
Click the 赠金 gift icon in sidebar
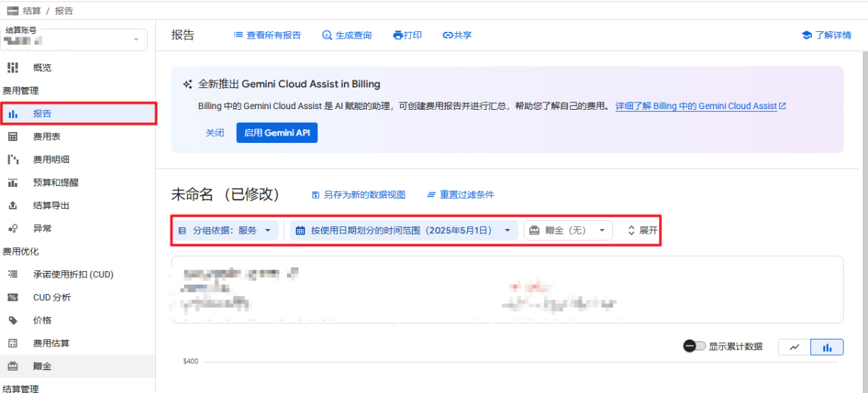click(x=12, y=367)
